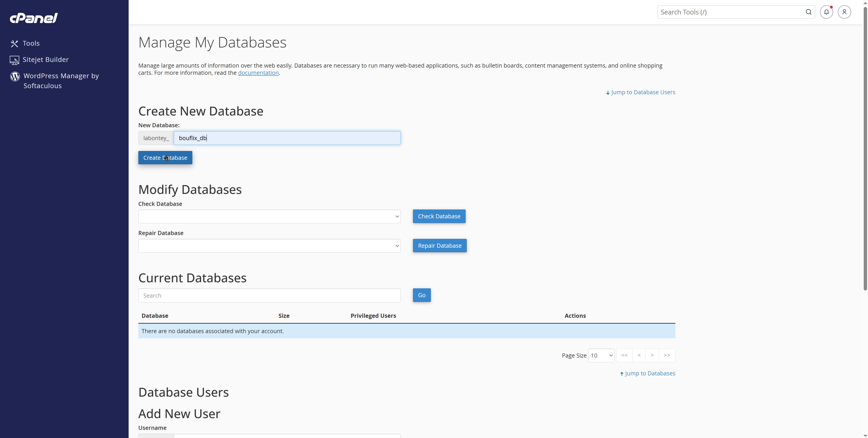The image size is (868, 438).
Task: Click the Actions column header
Action: click(x=575, y=316)
